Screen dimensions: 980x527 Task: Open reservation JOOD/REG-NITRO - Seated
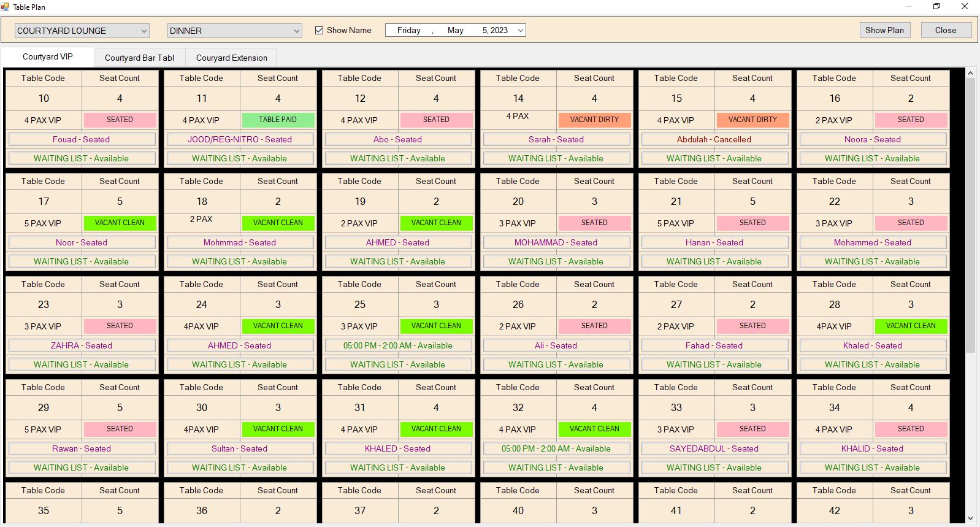(x=239, y=139)
